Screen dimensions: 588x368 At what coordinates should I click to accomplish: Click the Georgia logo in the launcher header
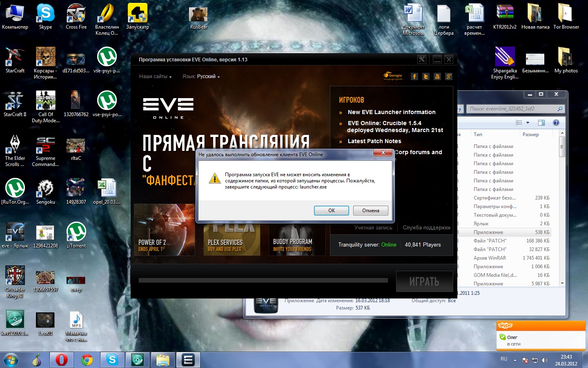[393, 76]
